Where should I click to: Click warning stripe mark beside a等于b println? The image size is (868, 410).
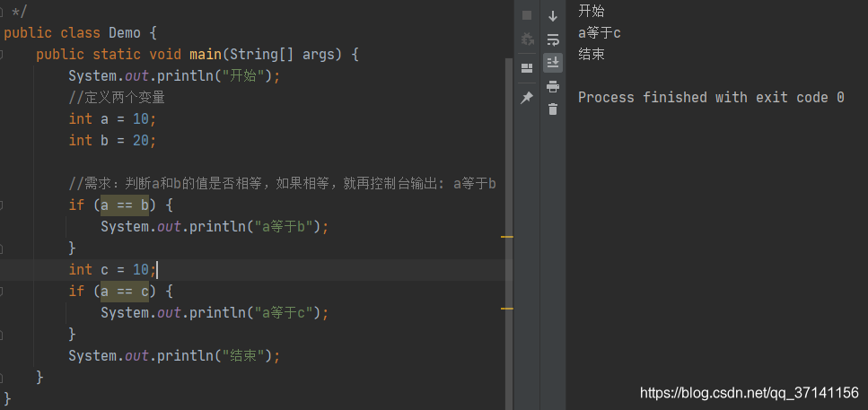click(x=507, y=237)
